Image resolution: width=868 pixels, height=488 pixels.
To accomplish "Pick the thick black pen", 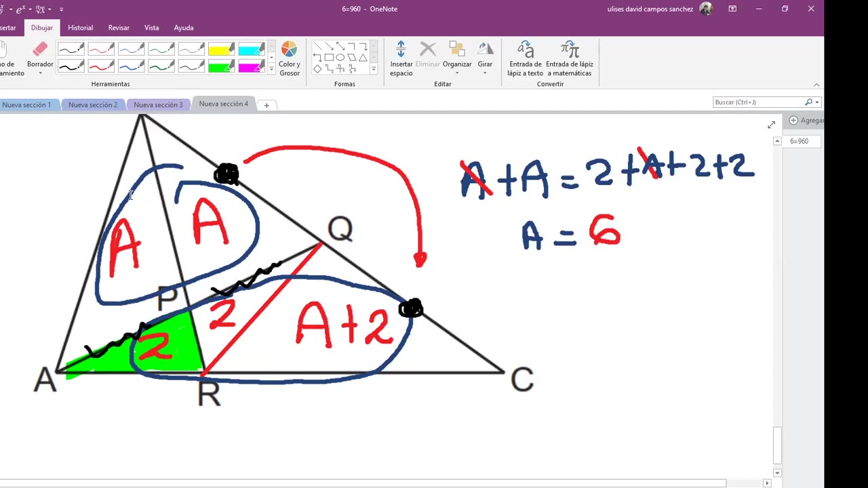I will coord(71,66).
